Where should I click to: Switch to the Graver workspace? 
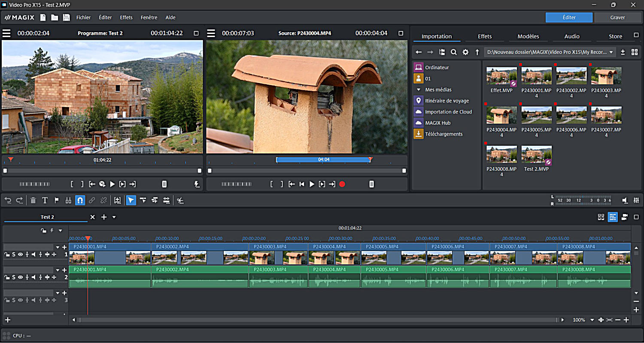[x=618, y=18]
